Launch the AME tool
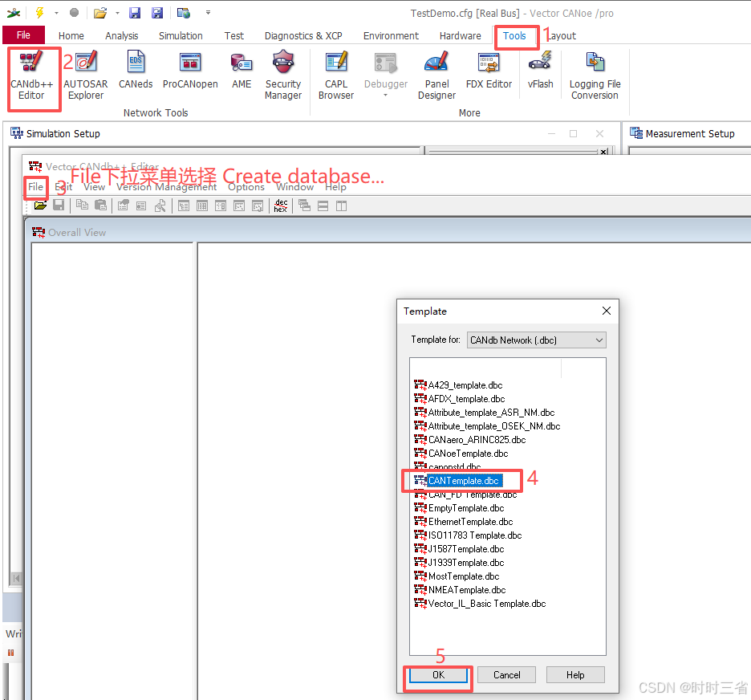Image resolution: width=751 pixels, height=700 pixels. 242,71
